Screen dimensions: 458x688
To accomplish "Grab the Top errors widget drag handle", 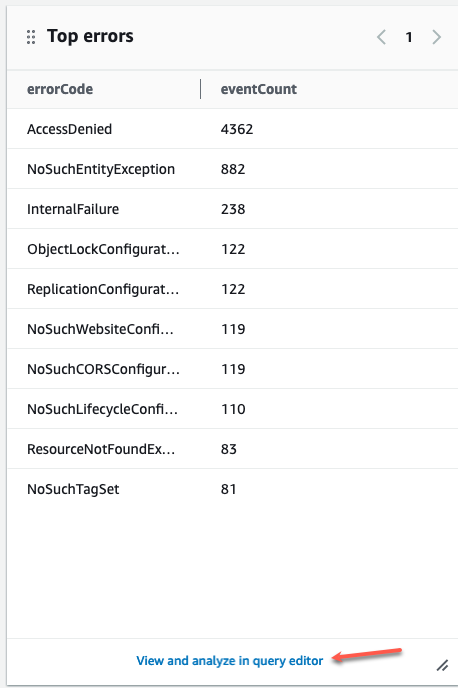I will [x=31, y=37].
